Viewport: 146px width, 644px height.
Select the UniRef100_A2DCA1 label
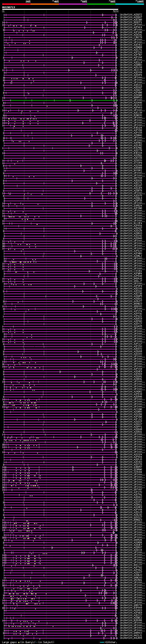(131, 35)
